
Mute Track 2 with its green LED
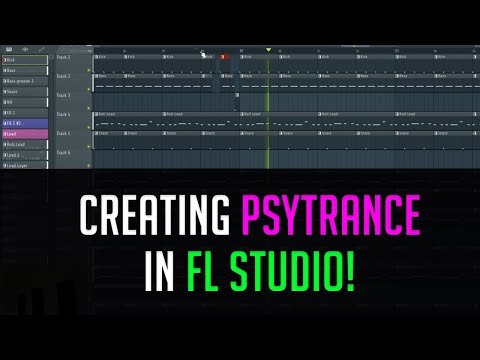(x=89, y=89)
